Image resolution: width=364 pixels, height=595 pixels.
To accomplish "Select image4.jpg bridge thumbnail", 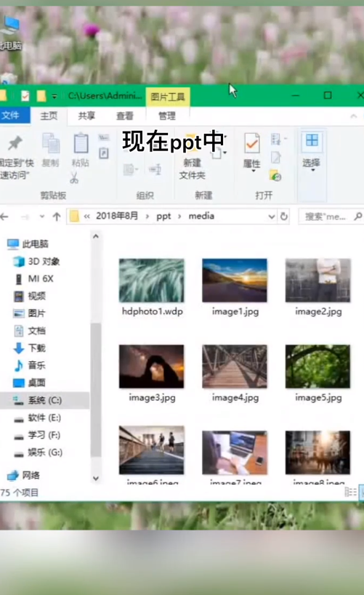I will [235, 366].
